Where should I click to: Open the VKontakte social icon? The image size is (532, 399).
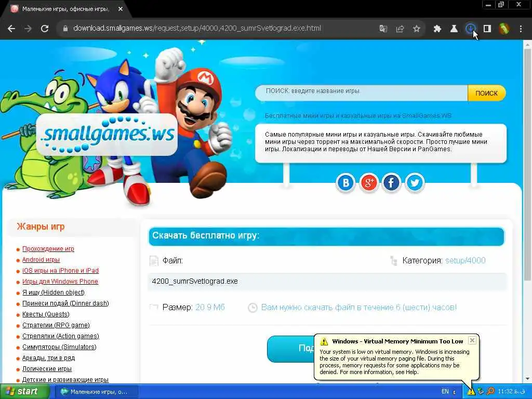click(x=345, y=182)
